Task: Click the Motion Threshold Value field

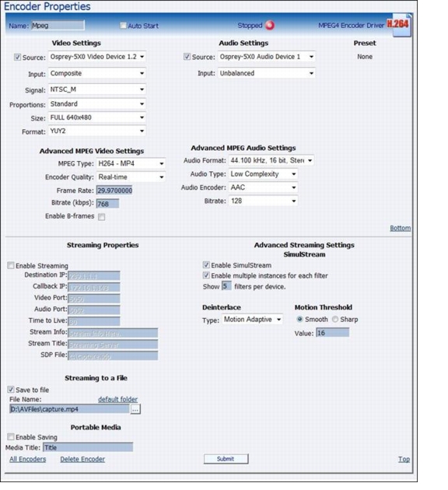Action: (x=332, y=333)
